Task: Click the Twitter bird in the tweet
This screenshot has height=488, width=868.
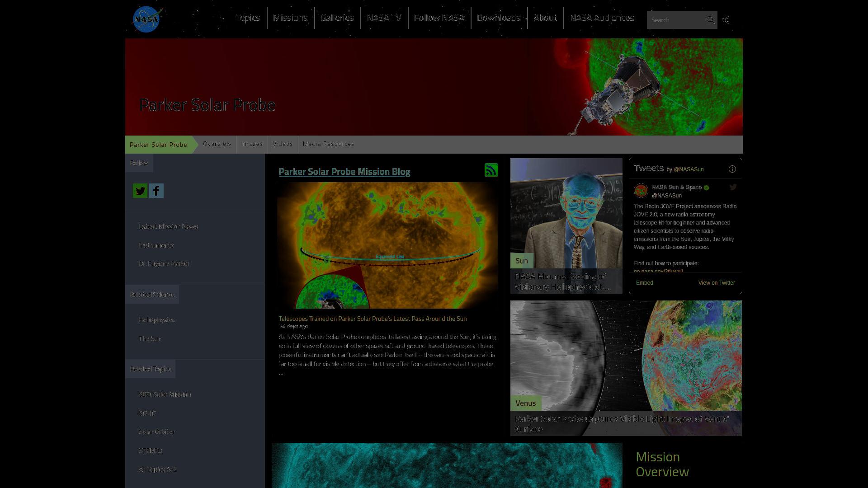Action: tap(733, 187)
